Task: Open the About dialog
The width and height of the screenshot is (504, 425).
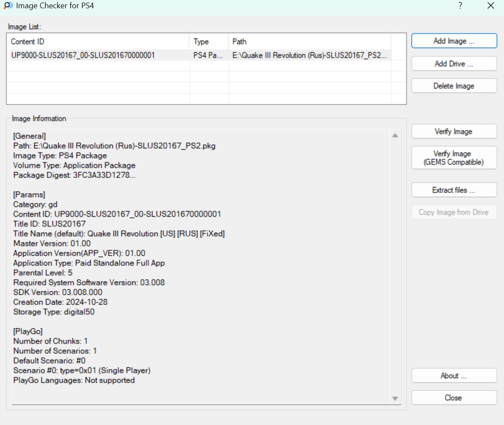Action: 454,376
